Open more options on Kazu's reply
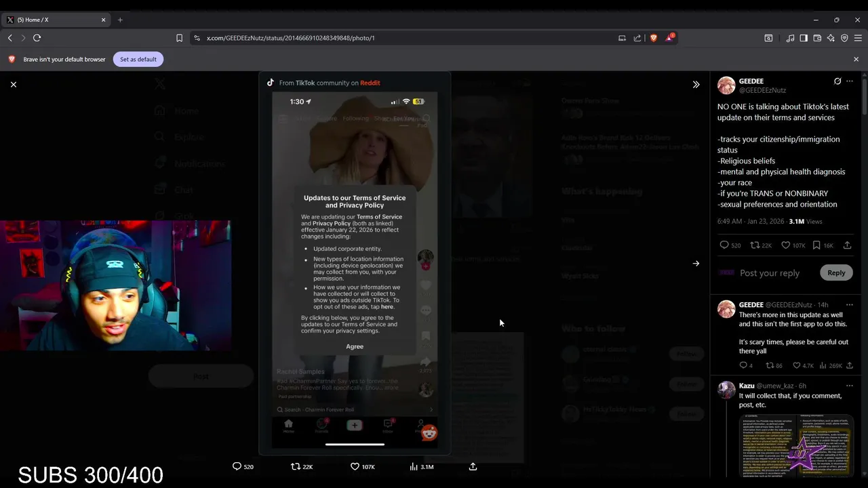 [x=850, y=386]
